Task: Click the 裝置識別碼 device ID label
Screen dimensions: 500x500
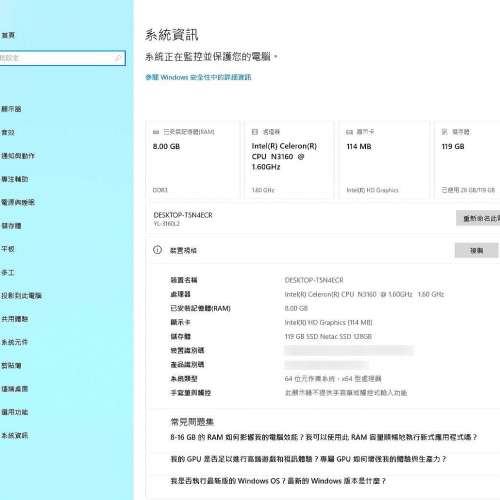Action: 187,350
